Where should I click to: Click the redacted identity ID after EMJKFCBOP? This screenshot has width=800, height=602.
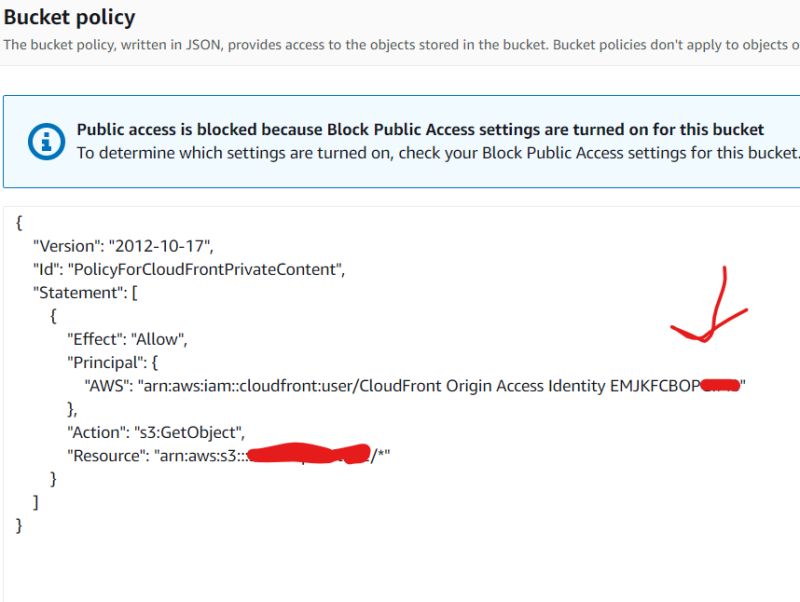click(720, 384)
